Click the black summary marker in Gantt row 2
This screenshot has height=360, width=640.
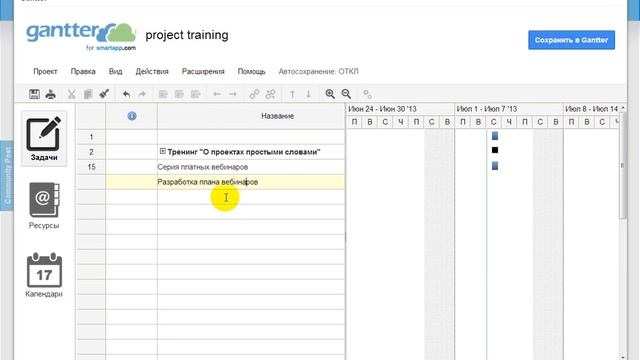[495, 150]
